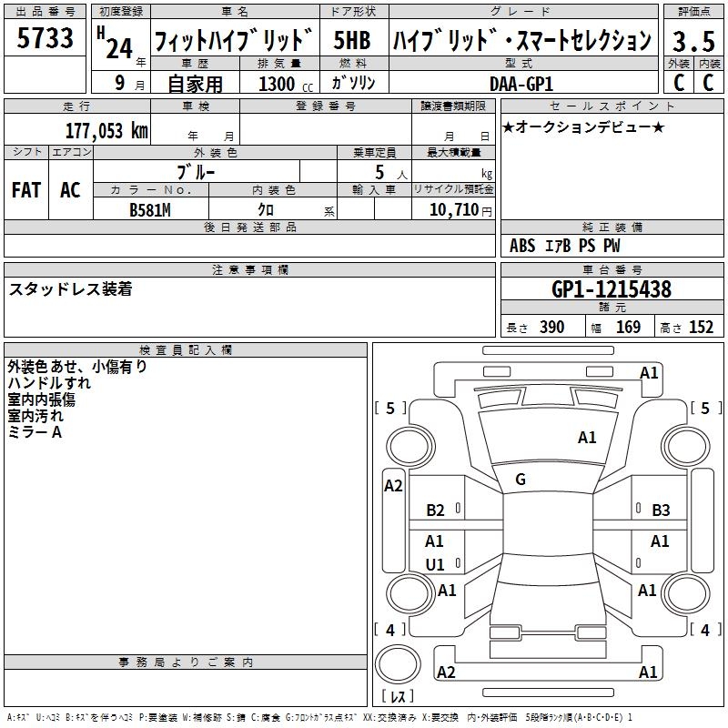Click the B2 mark on the diagram
Viewport: 728px width, 728px height.
tap(435, 511)
